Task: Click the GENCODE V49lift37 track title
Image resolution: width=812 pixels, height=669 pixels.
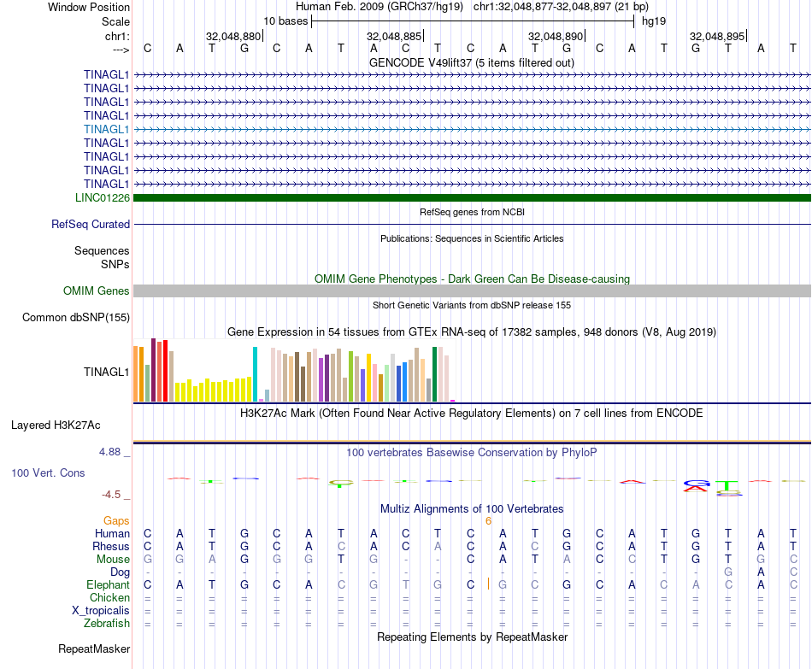Action: click(472, 63)
